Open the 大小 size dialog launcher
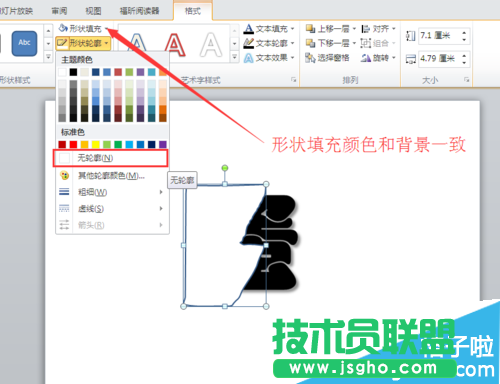This screenshot has width=500, height=384. [467, 80]
